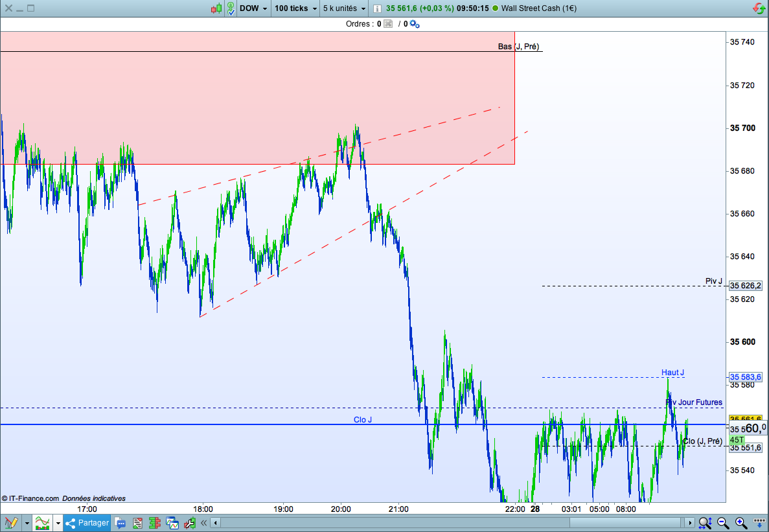Click the scrollbar right arrow
The height and width of the screenshot is (532, 769).
click(690, 523)
